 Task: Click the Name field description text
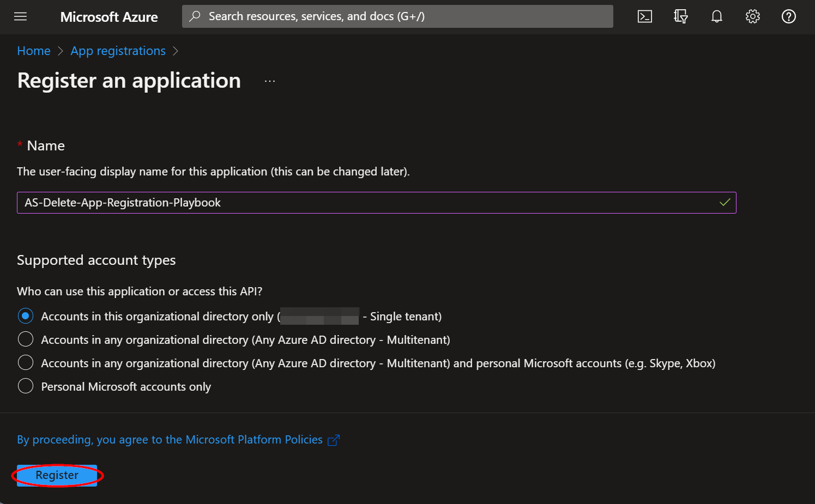pyautogui.click(x=213, y=172)
